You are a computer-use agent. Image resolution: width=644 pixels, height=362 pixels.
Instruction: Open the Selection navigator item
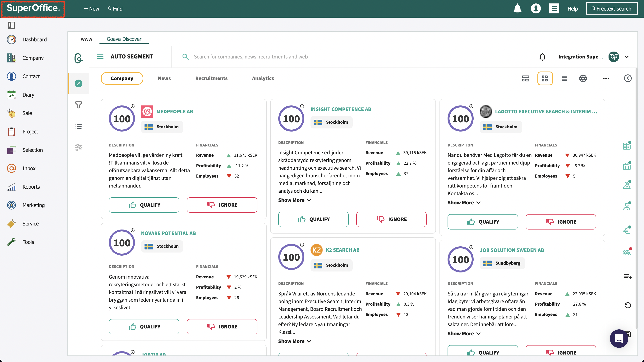pyautogui.click(x=25, y=150)
